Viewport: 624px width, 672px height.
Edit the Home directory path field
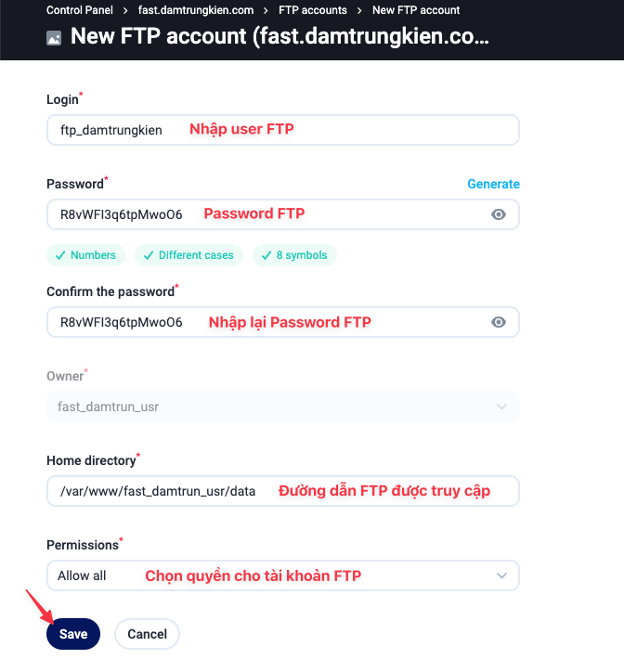coord(283,491)
